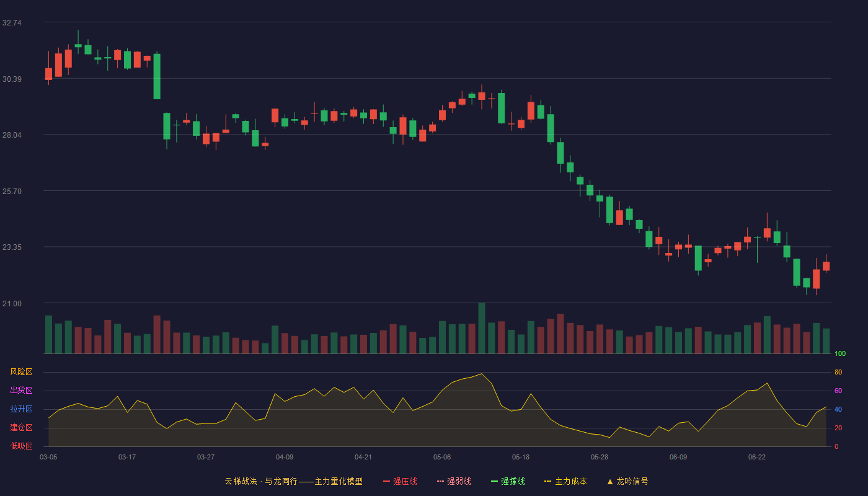Click the 03-27 date axis label
This screenshot has width=868, height=496.
coord(206,457)
